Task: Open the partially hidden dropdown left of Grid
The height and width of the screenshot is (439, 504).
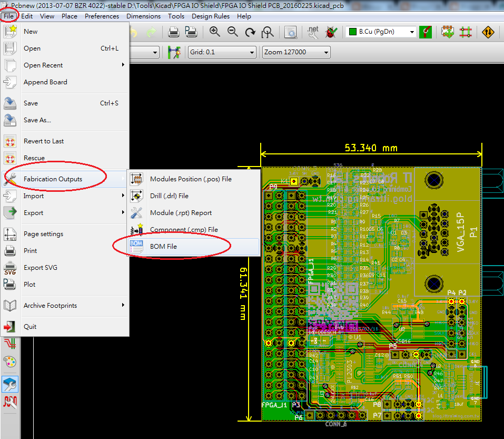Action: point(145,52)
